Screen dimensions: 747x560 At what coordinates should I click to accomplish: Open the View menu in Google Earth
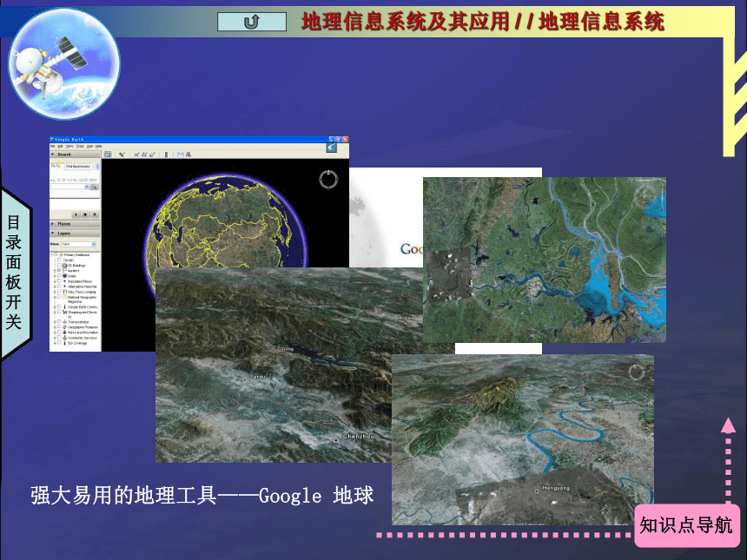pos(69,146)
